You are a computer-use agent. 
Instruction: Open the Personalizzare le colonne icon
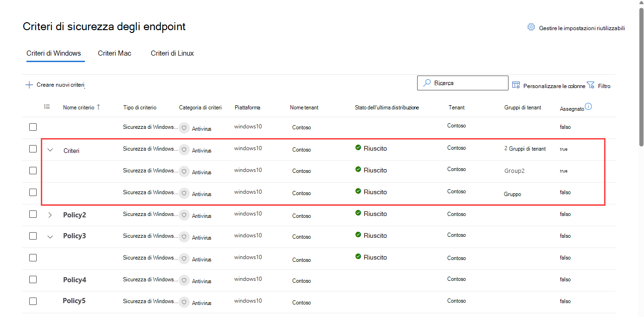[x=516, y=85]
